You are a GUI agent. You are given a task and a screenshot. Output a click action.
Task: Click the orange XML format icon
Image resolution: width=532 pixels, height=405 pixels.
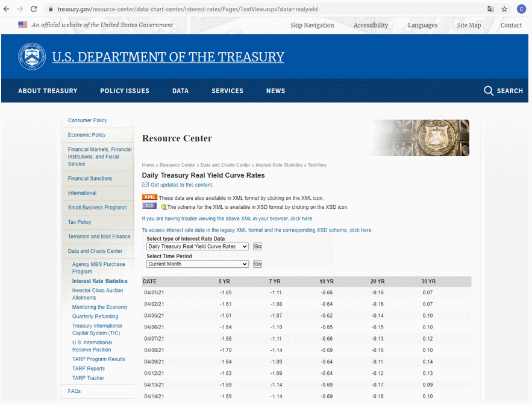pos(149,197)
